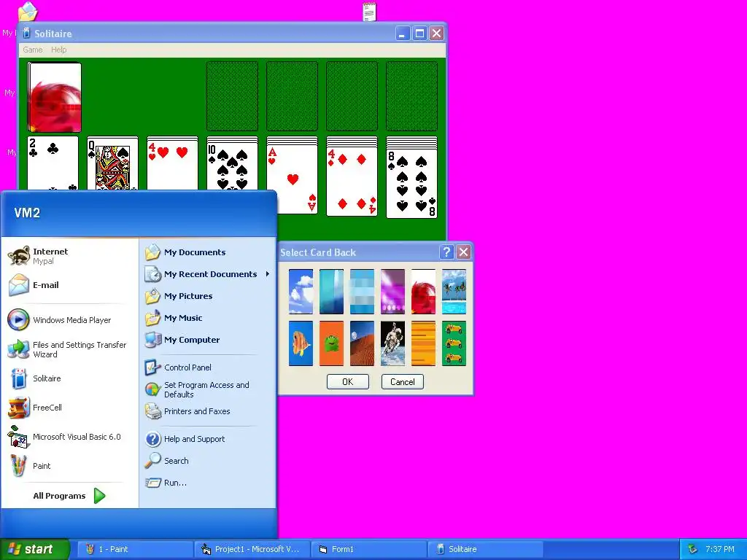This screenshot has height=560, width=747.
Task: Select the astronaut card back
Action: click(392, 343)
